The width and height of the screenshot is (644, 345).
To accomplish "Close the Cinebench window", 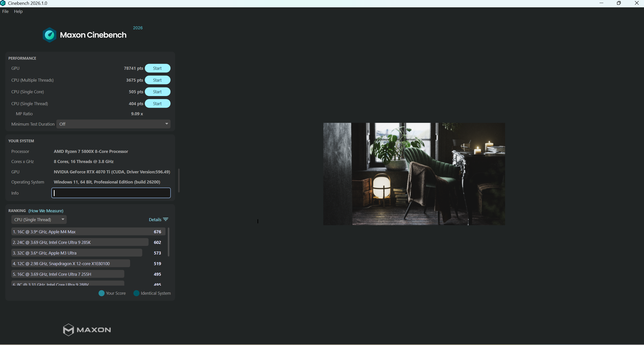I will (x=636, y=3).
